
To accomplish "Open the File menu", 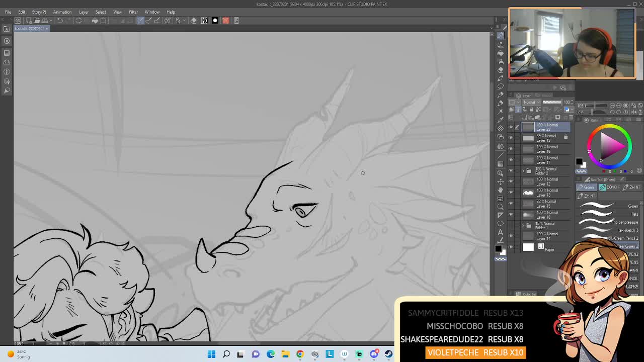I will [x=8, y=12].
